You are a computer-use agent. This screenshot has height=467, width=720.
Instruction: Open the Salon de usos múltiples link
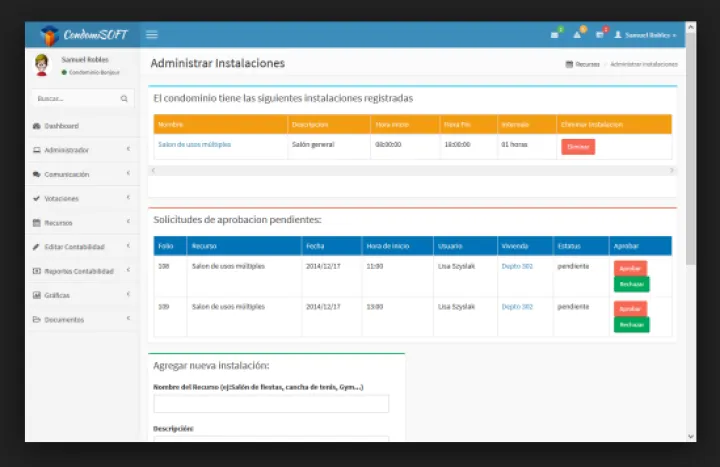click(194, 145)
